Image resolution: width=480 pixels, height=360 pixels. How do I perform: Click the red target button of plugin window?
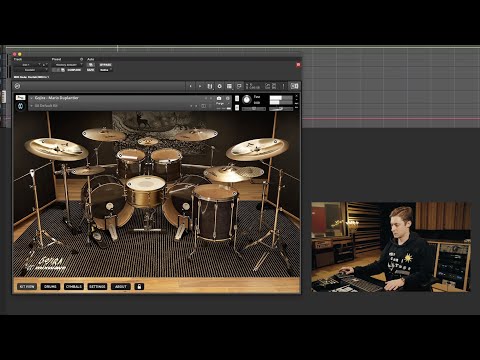click(x=298, y=65)
